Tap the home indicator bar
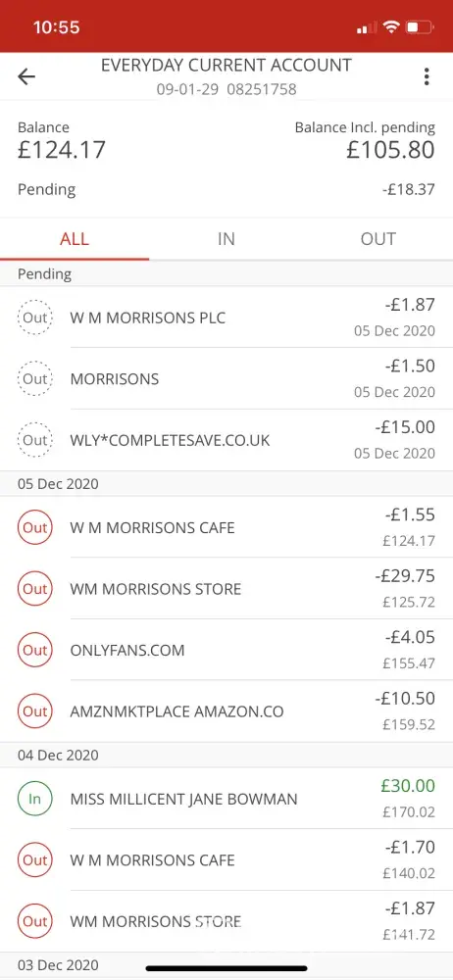The width and height of the screenshot is (453, 980). (x=226, y=969)
